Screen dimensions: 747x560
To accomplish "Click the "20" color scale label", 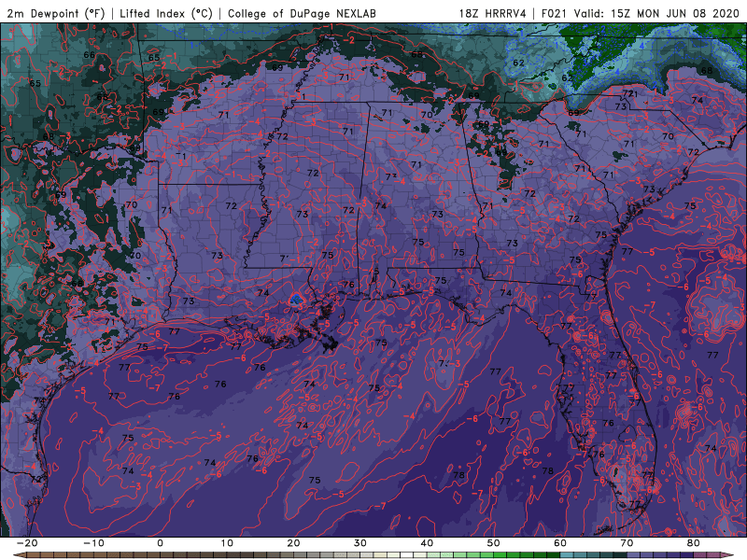I will 293,543.
